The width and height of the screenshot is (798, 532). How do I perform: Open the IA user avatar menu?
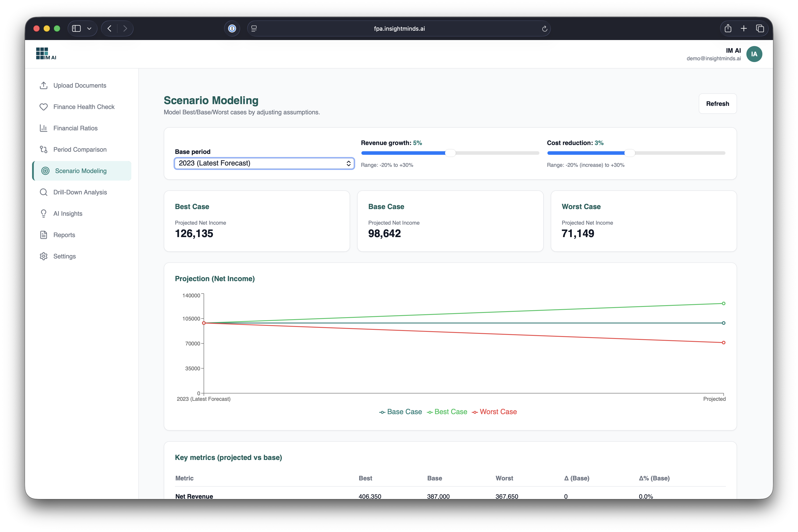754,54
